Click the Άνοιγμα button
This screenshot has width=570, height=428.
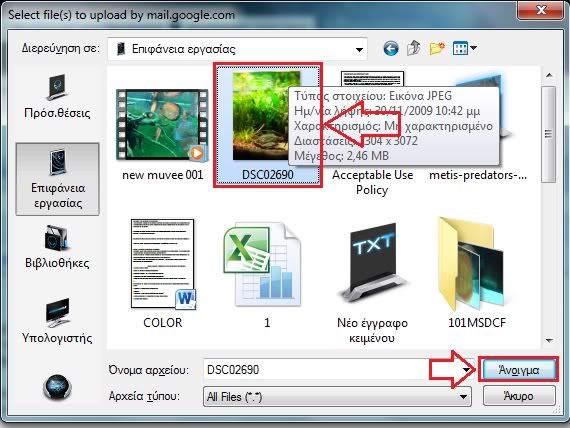(518, 370)
